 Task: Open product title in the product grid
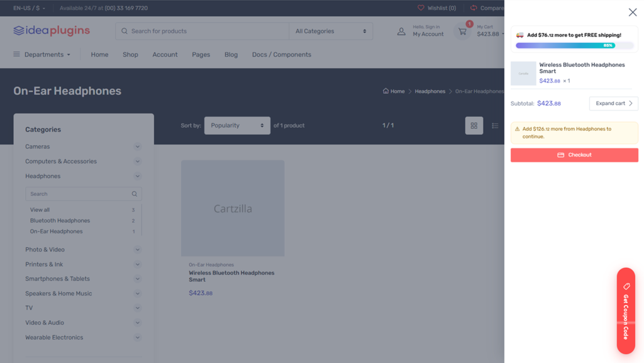[231, 276]
